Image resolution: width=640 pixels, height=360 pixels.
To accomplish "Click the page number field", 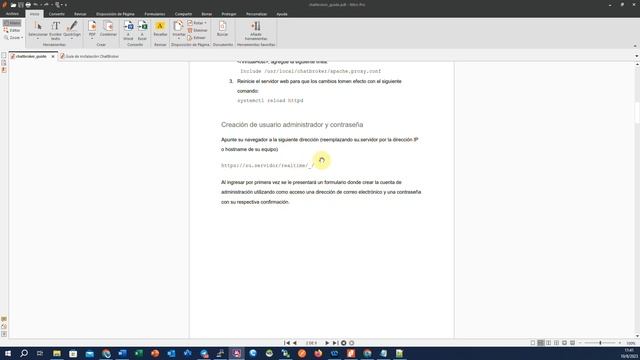I will point(311,343).
